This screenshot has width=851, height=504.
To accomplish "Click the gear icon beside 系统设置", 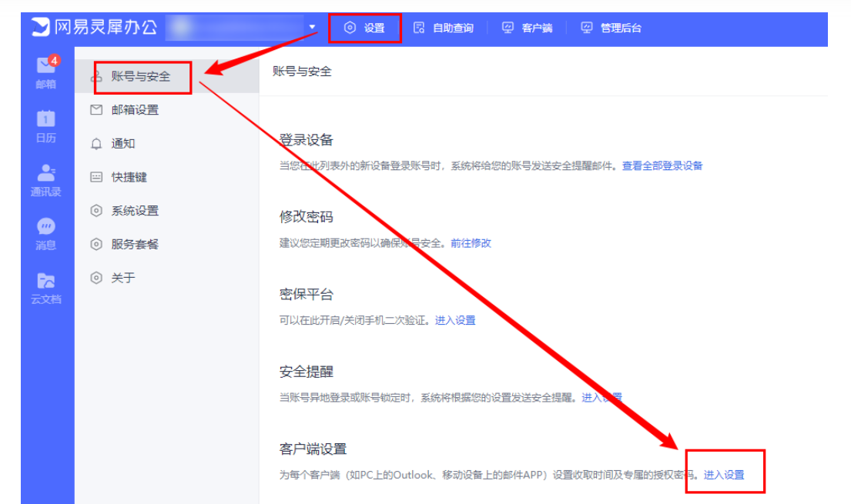I will [96, 211].
